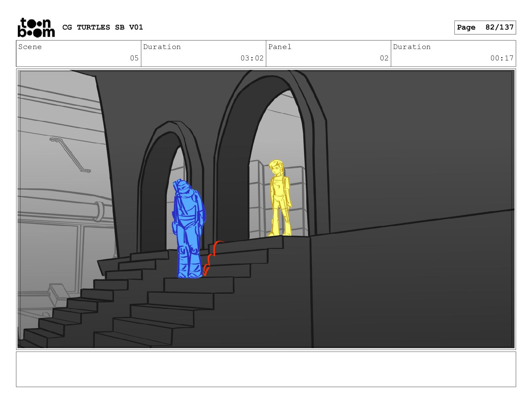Click the 'Scene' label
The image size is (532, 411).
[30, 47]
